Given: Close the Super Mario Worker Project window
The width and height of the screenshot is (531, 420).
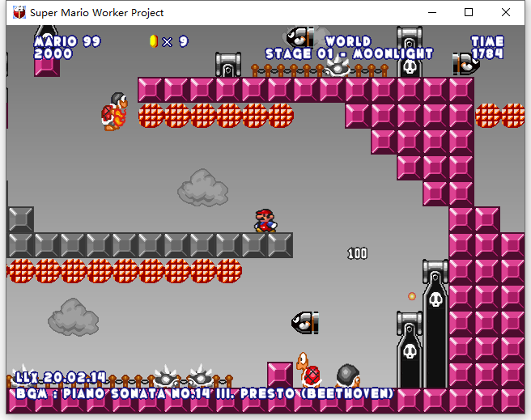Looking at the screenshot, I should [506, 12].
